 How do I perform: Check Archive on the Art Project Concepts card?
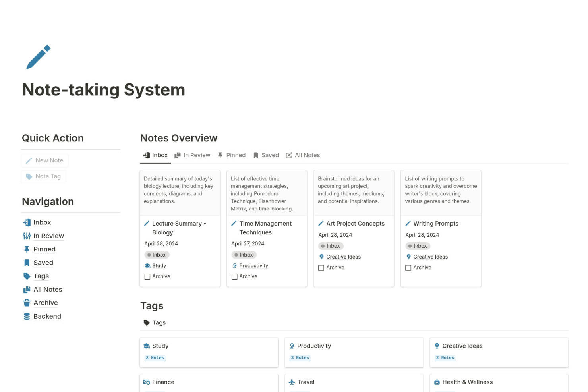(x=321, y=268)
